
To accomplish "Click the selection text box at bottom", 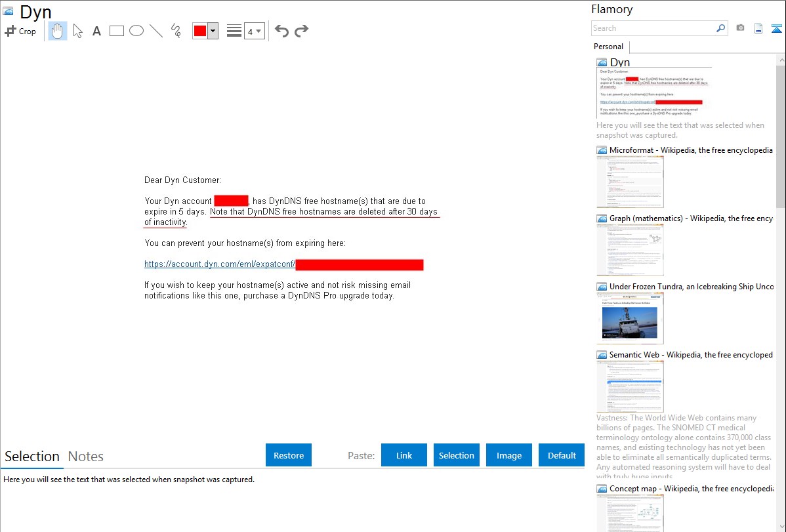I will (x=293, y=500).
